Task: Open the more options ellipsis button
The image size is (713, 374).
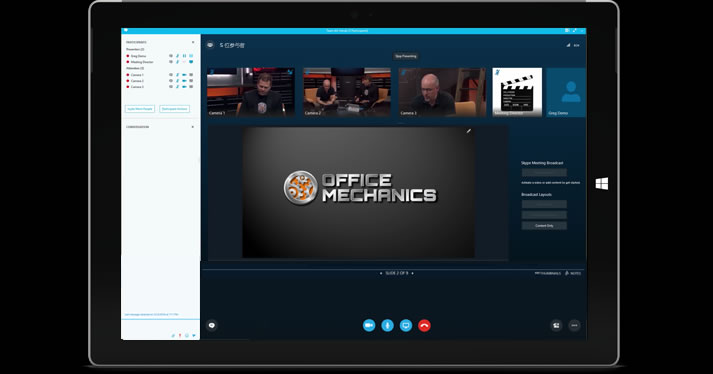Action: (574, 325)
